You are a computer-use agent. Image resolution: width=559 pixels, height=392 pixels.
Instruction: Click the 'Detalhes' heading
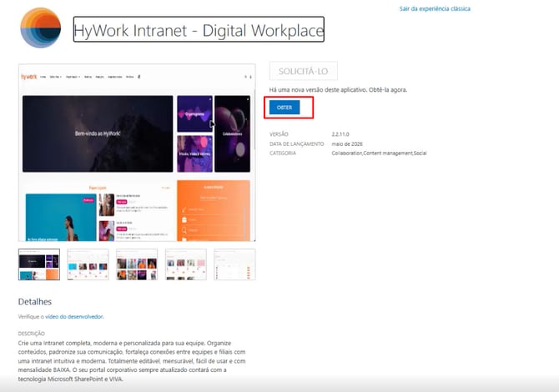pyautogui.click(x=35, y=301)
